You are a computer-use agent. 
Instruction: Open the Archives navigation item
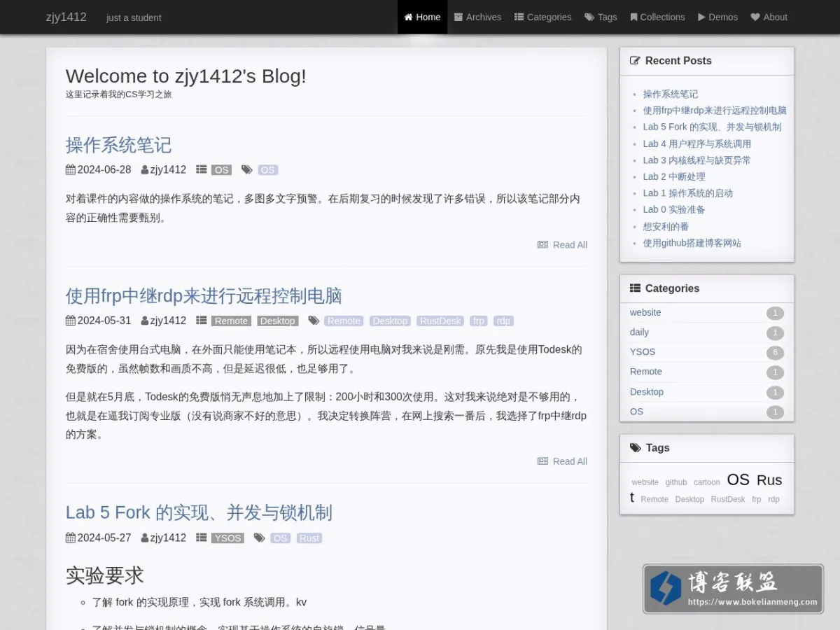[477, 17]
